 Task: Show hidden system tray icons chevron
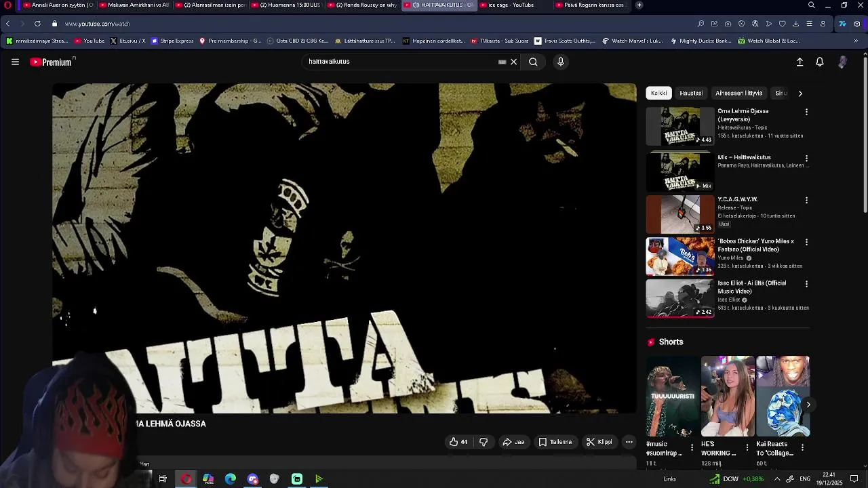tap(777, 479)
